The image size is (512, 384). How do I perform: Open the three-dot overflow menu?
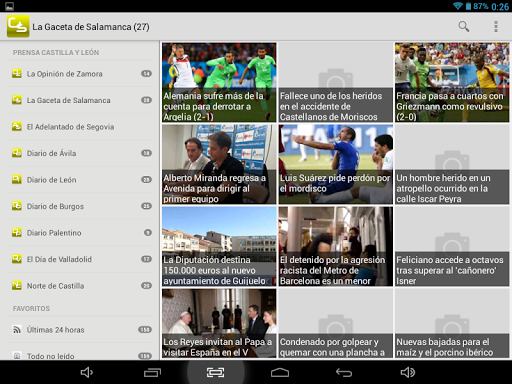pyautogui.click(x=496, y=26)
